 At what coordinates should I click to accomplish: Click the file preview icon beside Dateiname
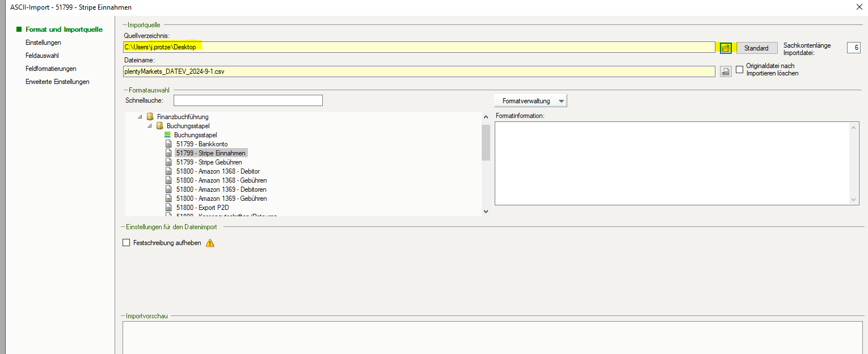coord(726,71)
